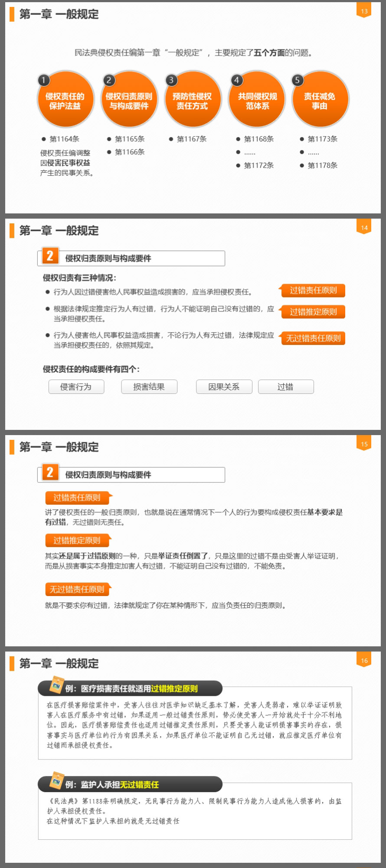Click the 过错推定原则 tag on slide 15
The image size is (386, 868).
point(79,540)
